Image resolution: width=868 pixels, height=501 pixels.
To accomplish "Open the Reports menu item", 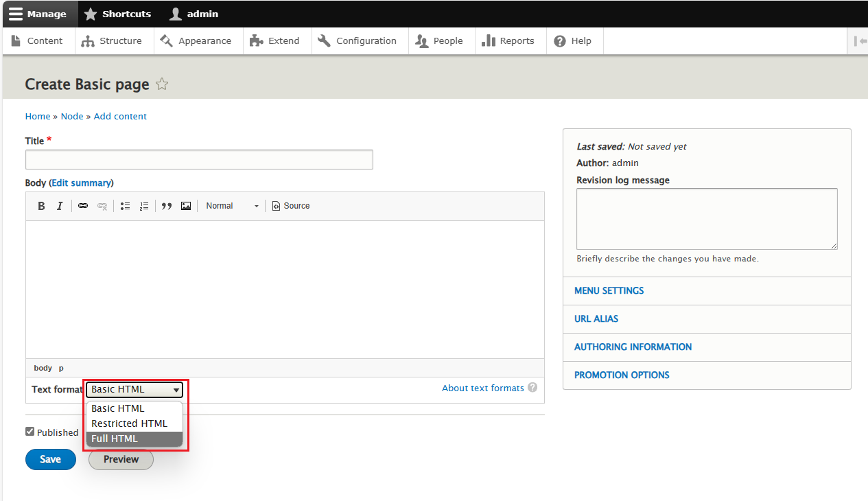I will [508, 41].
